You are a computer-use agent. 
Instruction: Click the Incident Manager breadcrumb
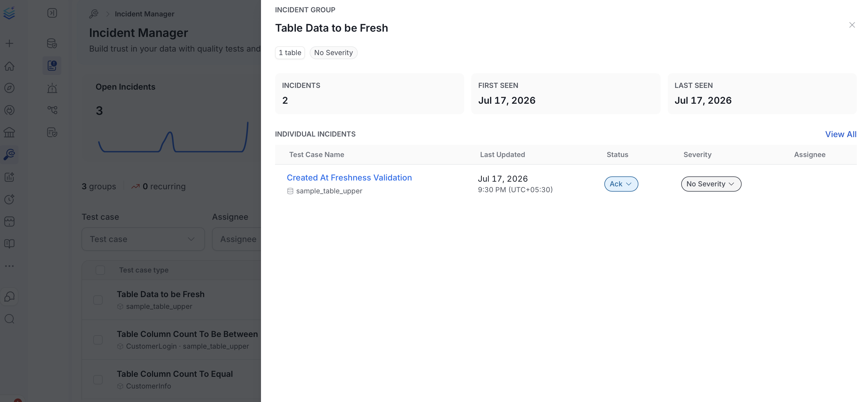coord(145,14)
